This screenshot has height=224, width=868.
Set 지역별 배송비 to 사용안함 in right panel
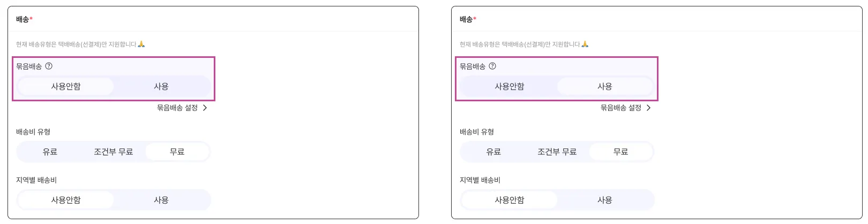coord(510,200)
